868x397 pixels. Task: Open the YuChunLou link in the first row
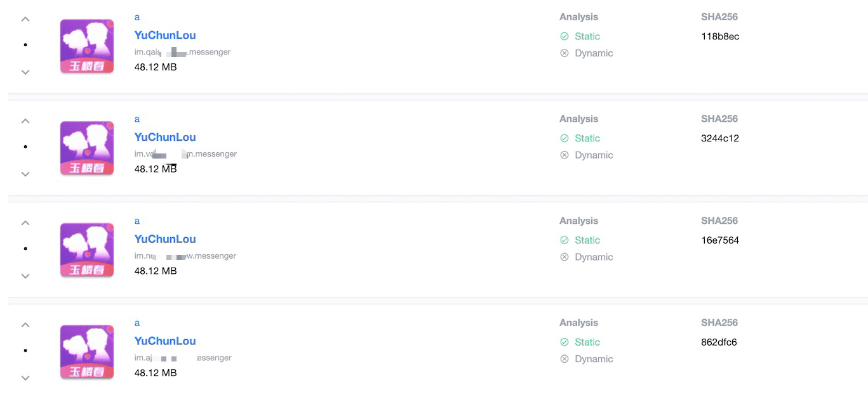pyautogui.click(x=165, y=36)
